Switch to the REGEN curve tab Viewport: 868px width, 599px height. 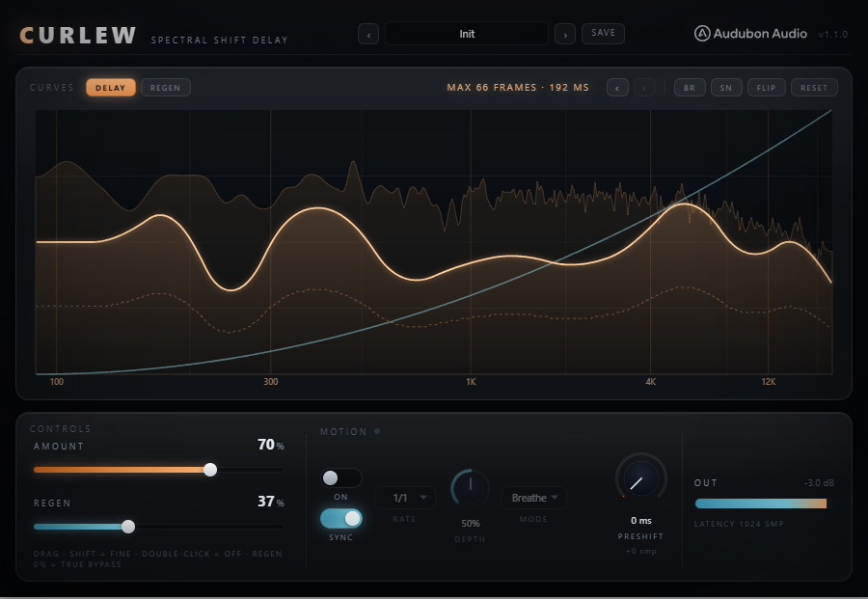point(166,88)
